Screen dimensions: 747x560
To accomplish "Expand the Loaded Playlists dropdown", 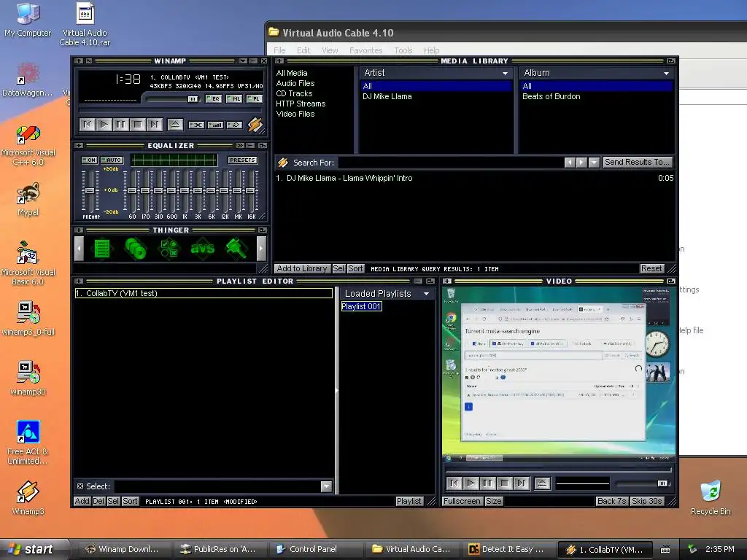I will pos(426,294).
